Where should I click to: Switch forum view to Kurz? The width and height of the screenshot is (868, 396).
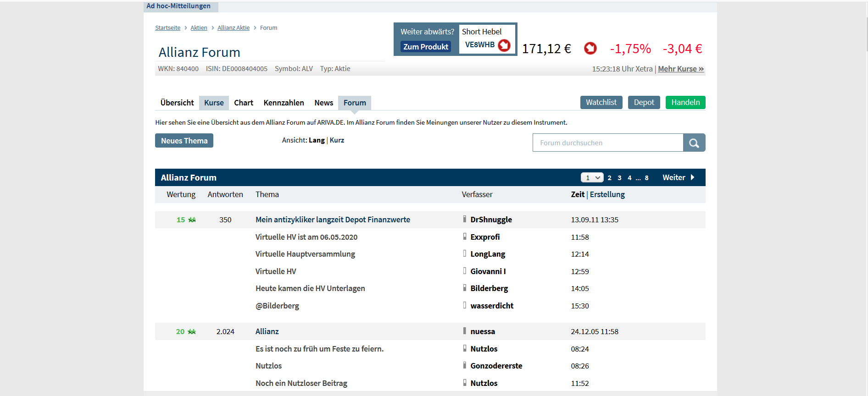tap(337, 140)
